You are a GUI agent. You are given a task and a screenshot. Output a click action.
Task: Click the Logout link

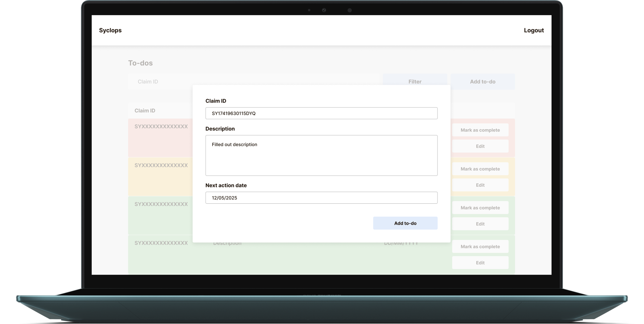coord(533,30)
